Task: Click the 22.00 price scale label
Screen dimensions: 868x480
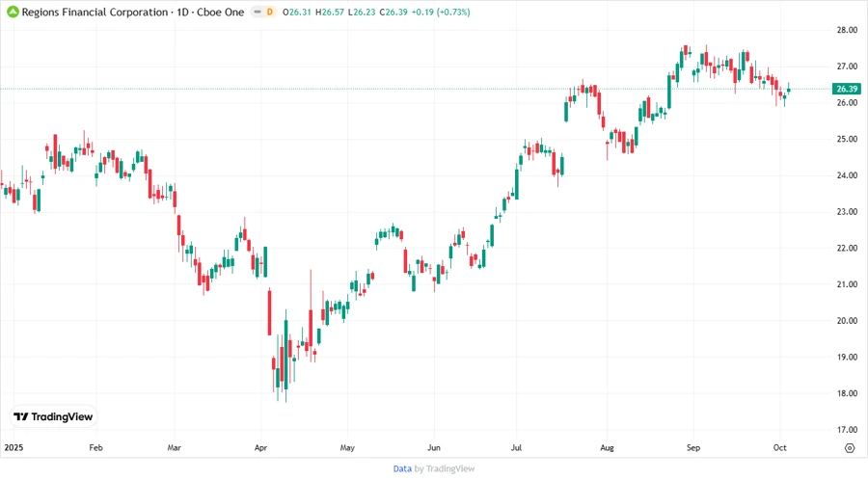Action: tap(847, 248)
